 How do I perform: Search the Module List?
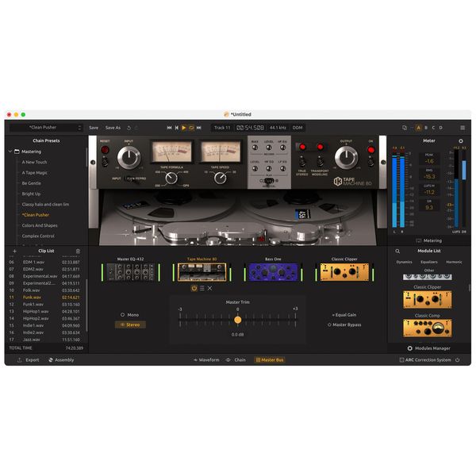397,251
